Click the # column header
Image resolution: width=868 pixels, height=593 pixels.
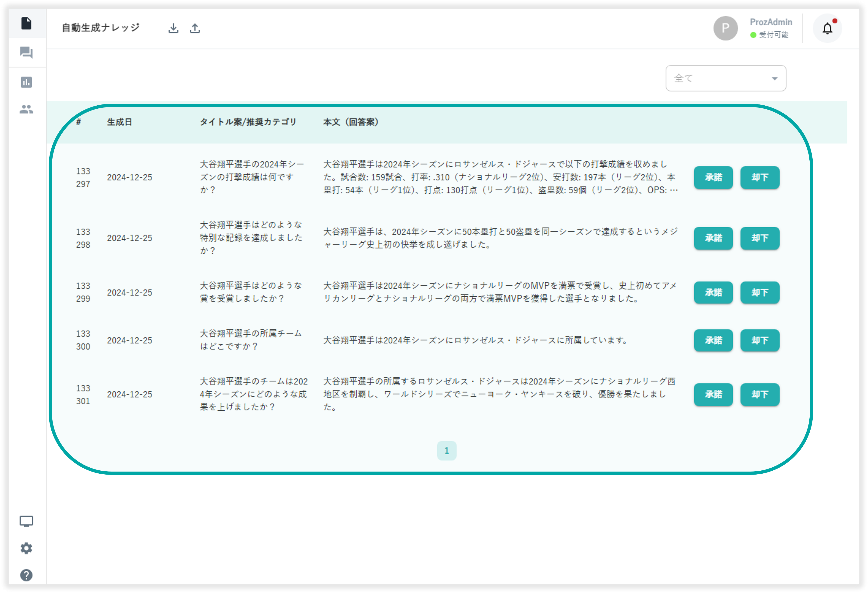click(x=78, y=122)
